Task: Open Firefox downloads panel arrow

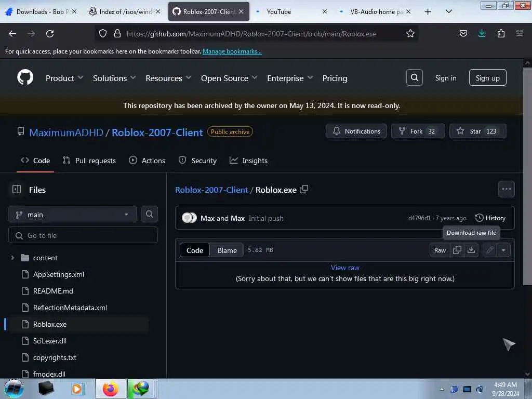Action: tap(482, 33)
